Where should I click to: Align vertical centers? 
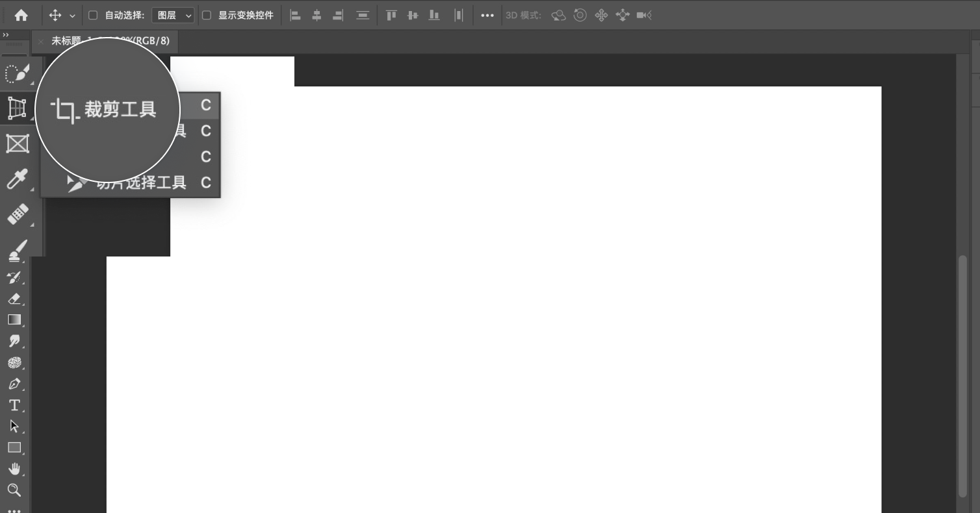coord(413,16)
